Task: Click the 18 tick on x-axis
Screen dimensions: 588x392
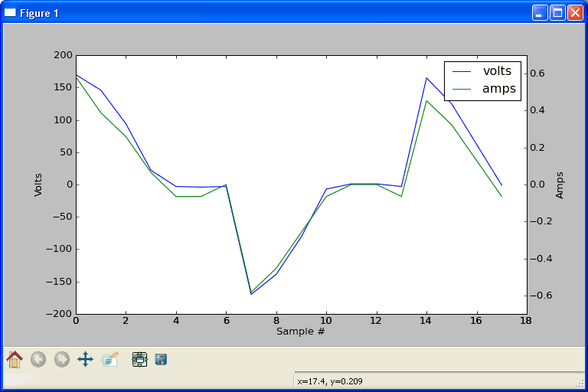Action: point(526,321)
